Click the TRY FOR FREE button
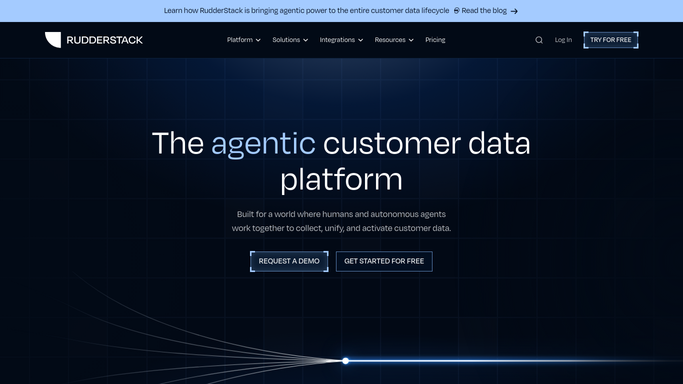 pos(611,40)
